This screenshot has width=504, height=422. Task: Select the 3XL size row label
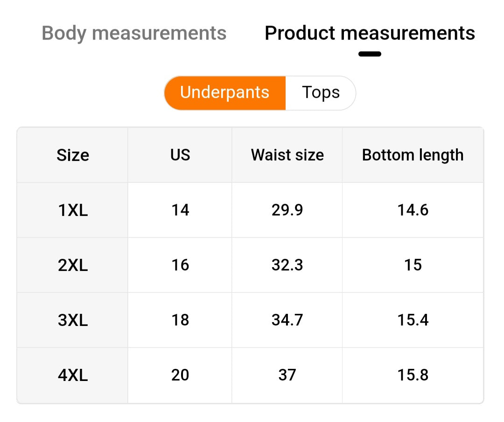(x=73, y=320)
